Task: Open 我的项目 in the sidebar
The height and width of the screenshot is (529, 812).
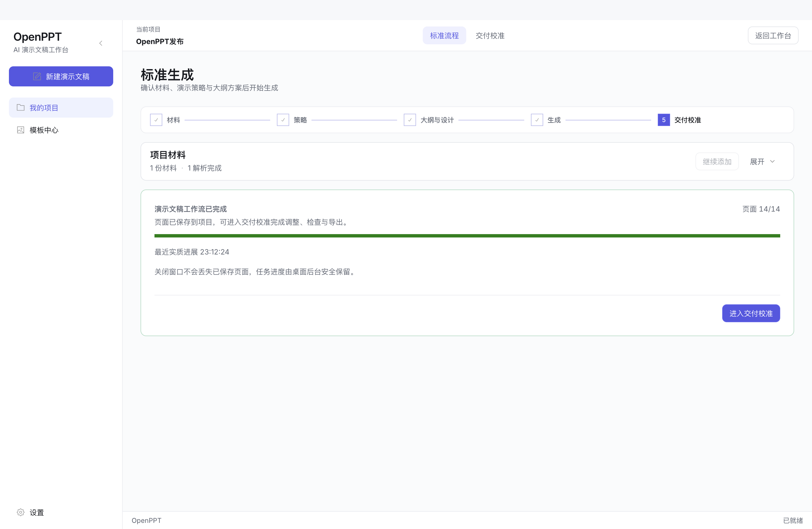Action: pos(61,107)
